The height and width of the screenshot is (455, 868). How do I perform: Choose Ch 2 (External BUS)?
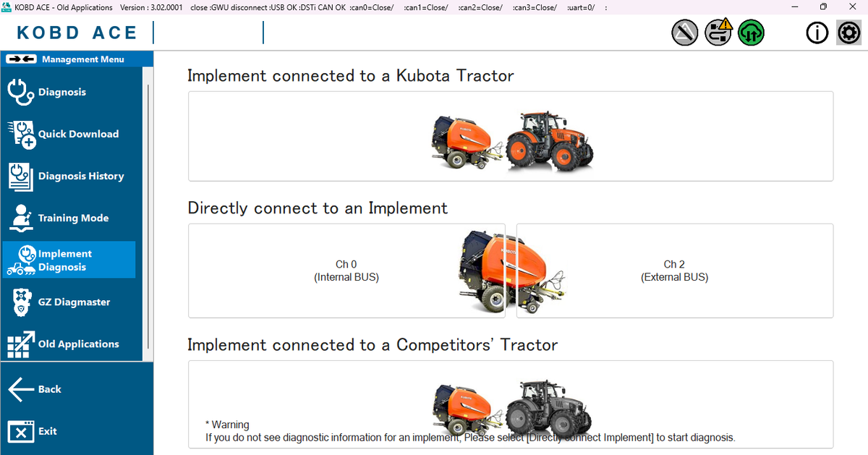tap(675, 271)
